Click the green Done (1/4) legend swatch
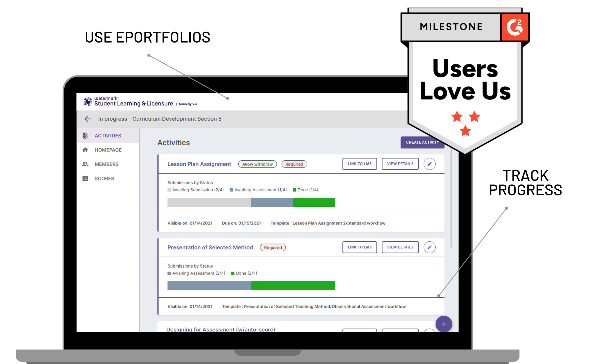602x364 pixels. click(294, 190)
